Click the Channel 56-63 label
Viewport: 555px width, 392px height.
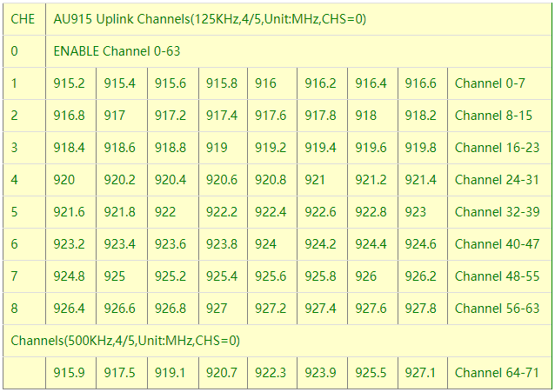coord(497,309)
